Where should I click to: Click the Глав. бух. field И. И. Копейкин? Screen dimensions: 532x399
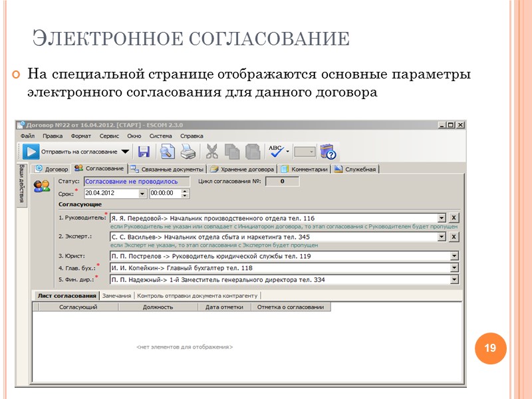(280, 268)
